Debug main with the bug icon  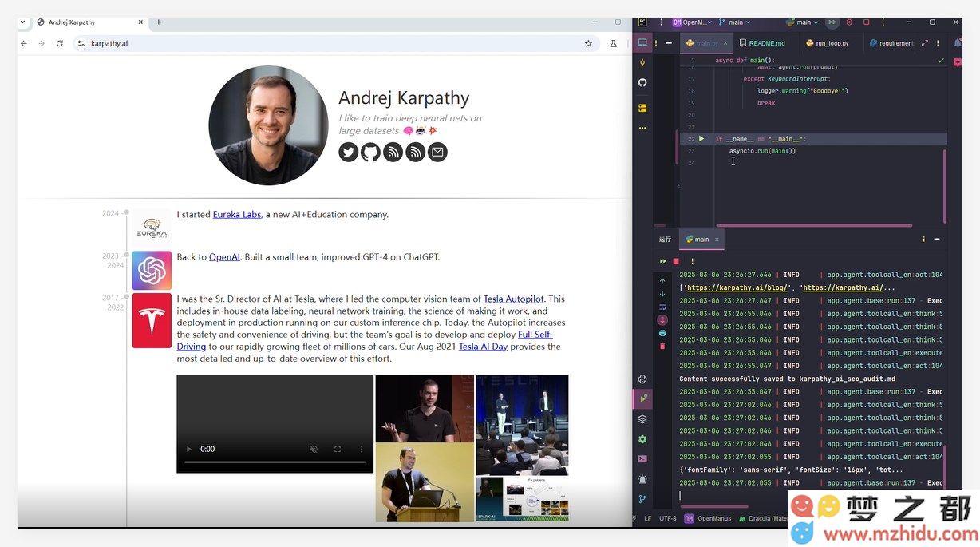pyautogui.click(x=849, y=22)
